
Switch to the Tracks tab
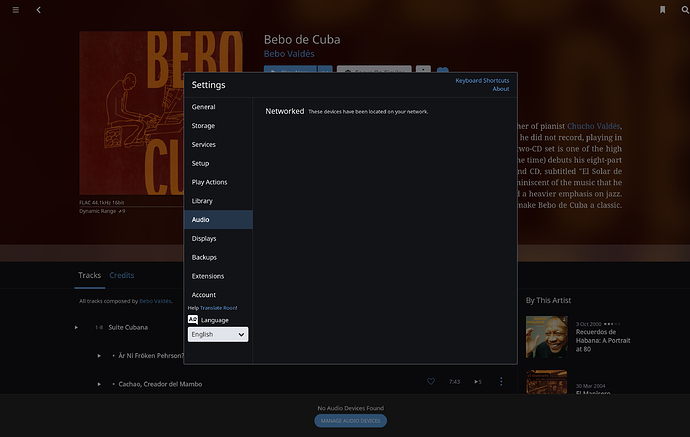pos(90,275)
